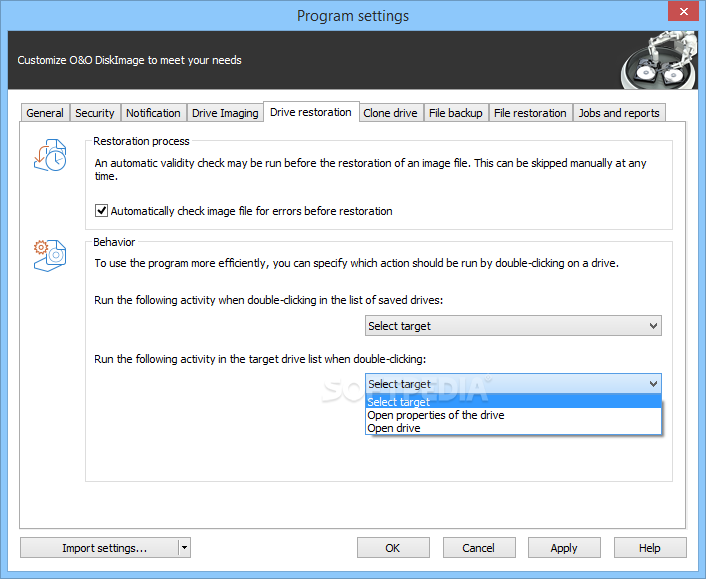Click 'Run the following activity when double-clicking in the list' text
Viewport: 706px width, 579px height.
(268, 300)
